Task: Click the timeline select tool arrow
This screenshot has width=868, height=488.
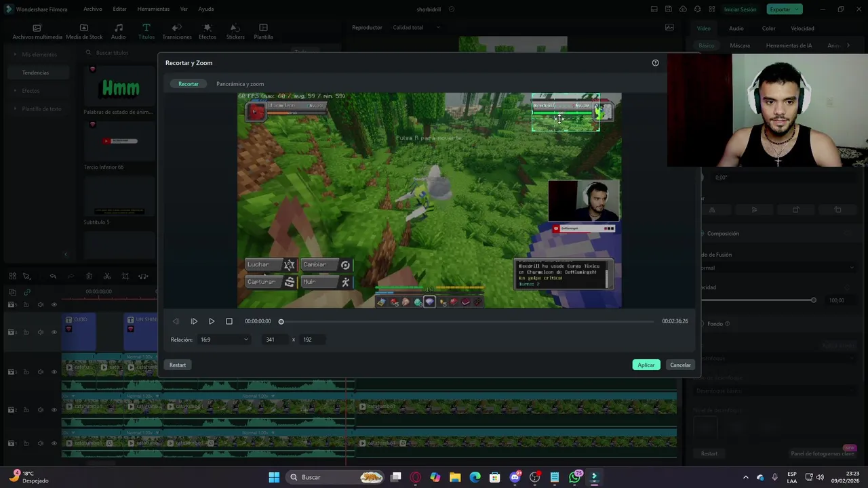Action: (x=26, y=277)
